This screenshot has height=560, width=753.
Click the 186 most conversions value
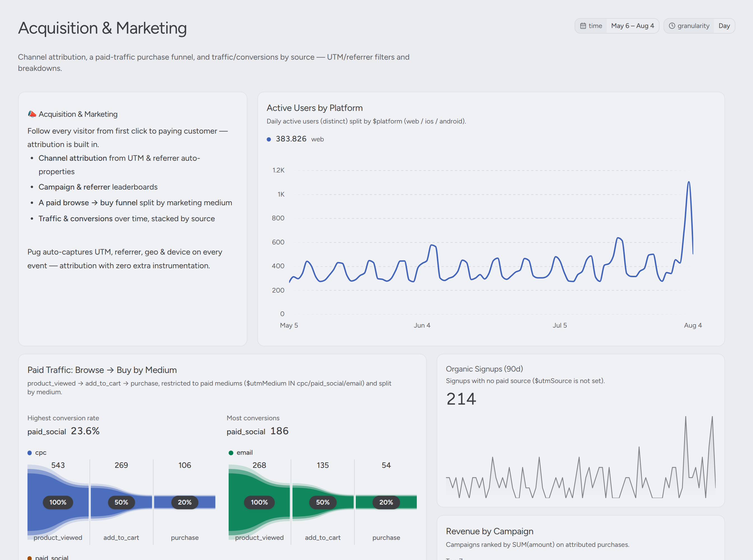point(280,431)
